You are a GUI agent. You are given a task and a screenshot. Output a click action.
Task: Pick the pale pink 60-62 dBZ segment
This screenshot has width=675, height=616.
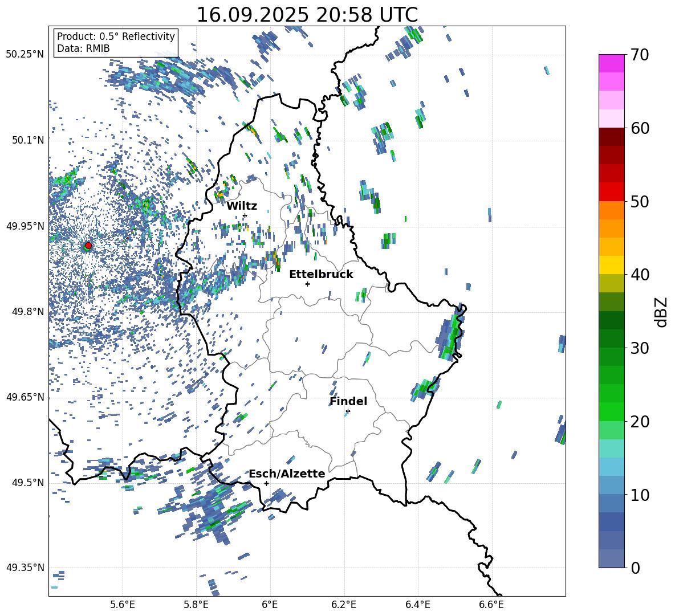coord(612,119)
